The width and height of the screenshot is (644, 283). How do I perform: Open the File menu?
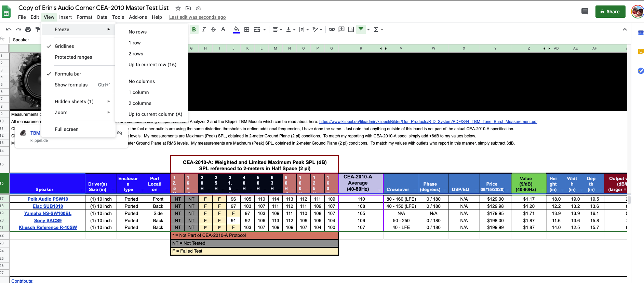[22, 17]
